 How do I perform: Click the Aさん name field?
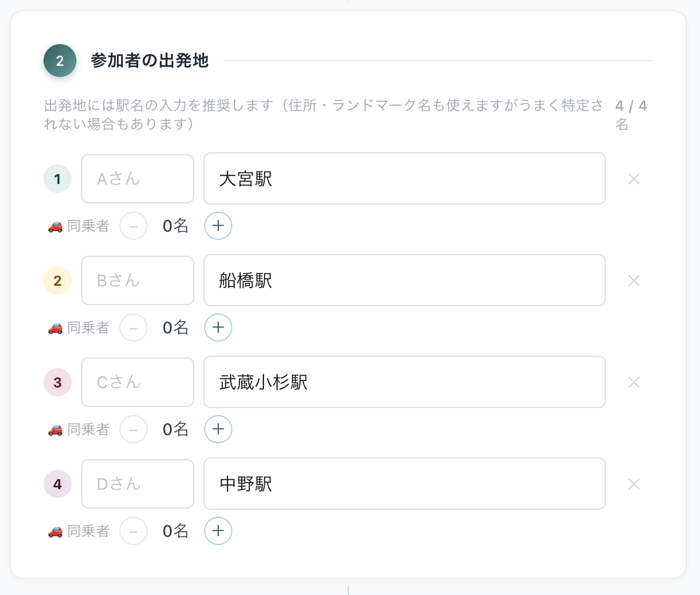click(x=138, y=179)
